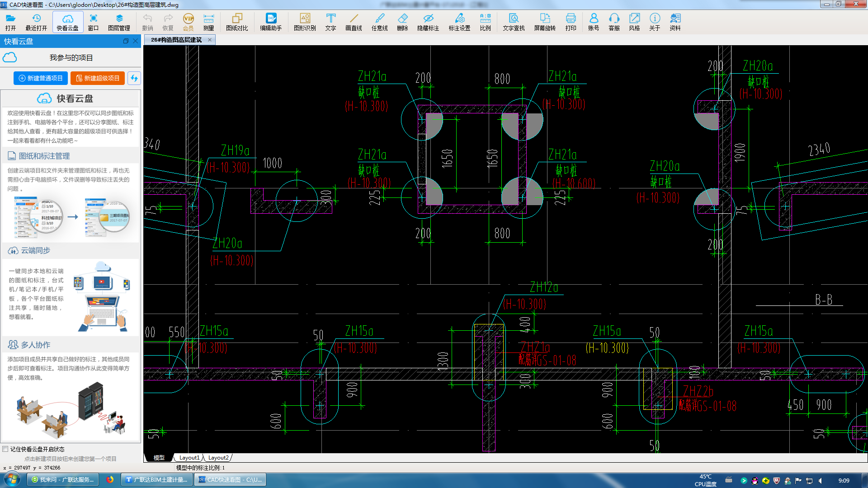Undo last action with 撤销
Viewport: 868px width, 488px height.
[147, 22]
